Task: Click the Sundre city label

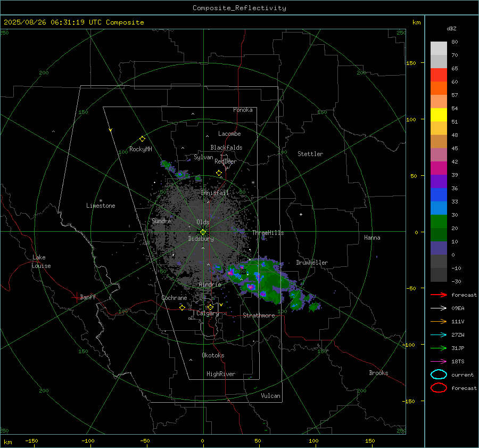Action: (x=161, y=221)
